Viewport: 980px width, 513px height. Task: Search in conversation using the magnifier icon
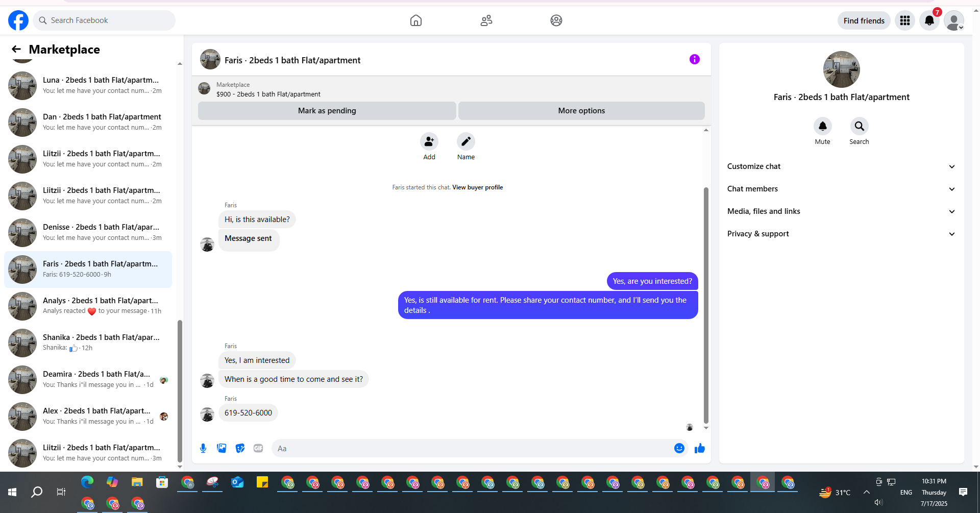point(860,126)
